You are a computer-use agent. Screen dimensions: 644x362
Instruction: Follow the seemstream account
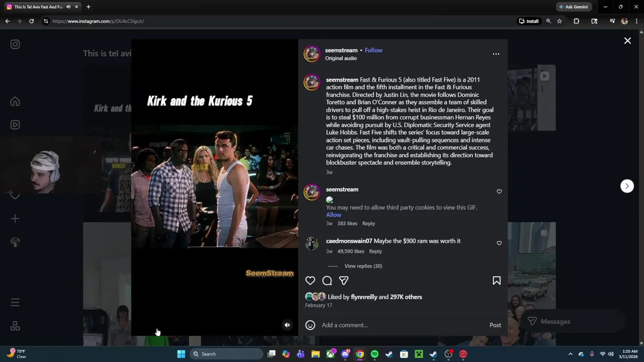[x=373, y=50]
